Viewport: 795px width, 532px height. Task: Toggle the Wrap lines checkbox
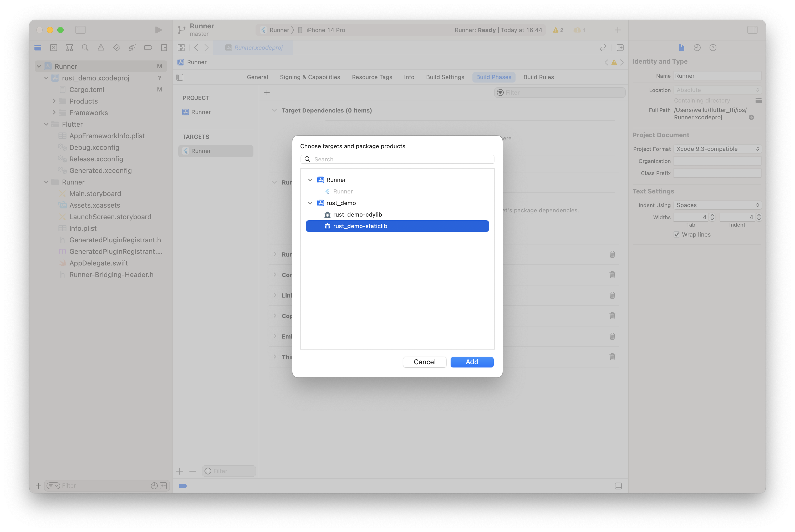pos(677,234)
